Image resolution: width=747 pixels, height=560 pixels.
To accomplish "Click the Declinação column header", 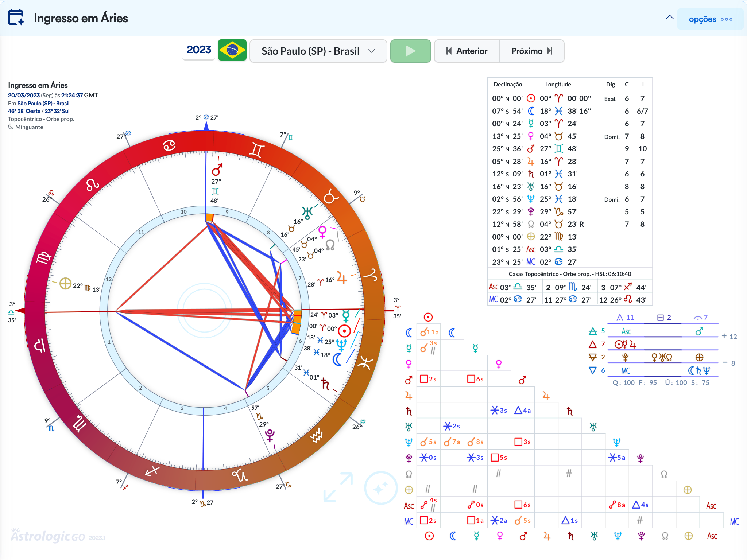I will pyautogui.click(x=508, y=85).
